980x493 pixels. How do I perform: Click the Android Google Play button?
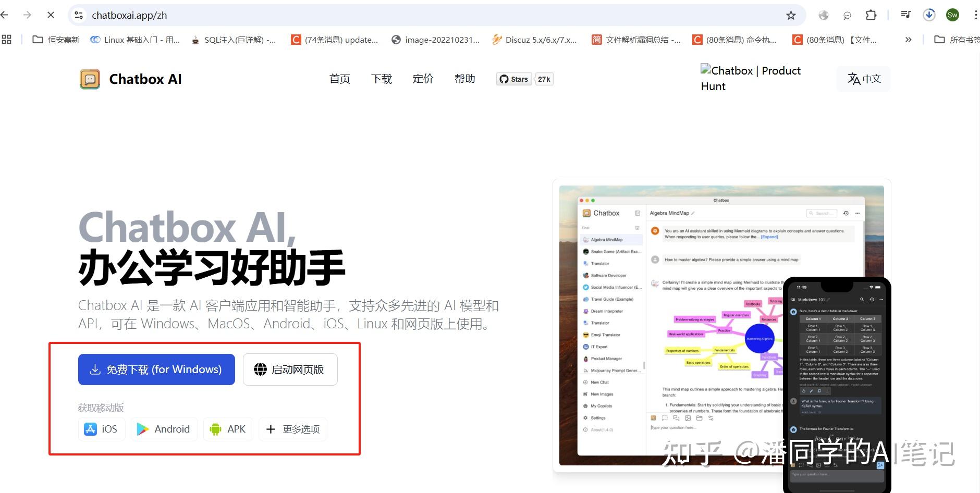(164, 429)
